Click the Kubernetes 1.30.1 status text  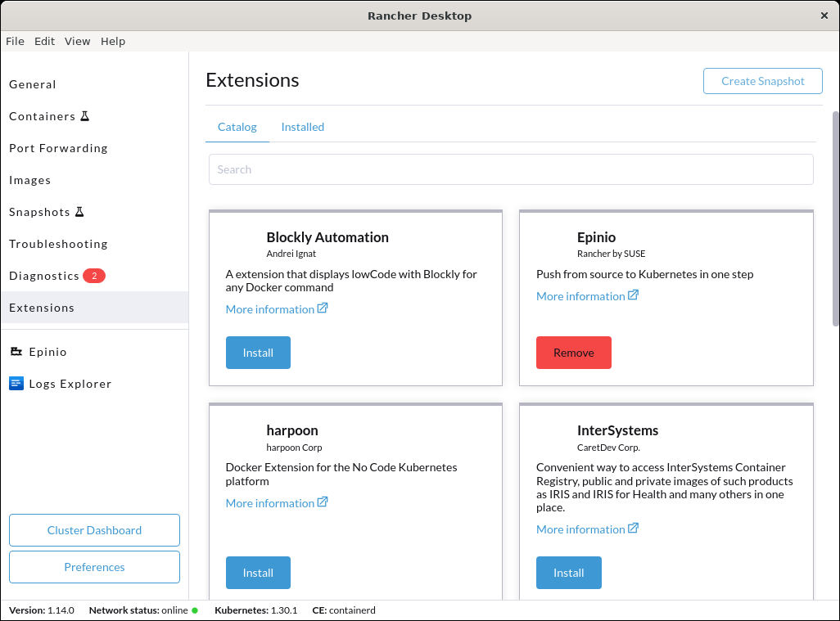256,610
